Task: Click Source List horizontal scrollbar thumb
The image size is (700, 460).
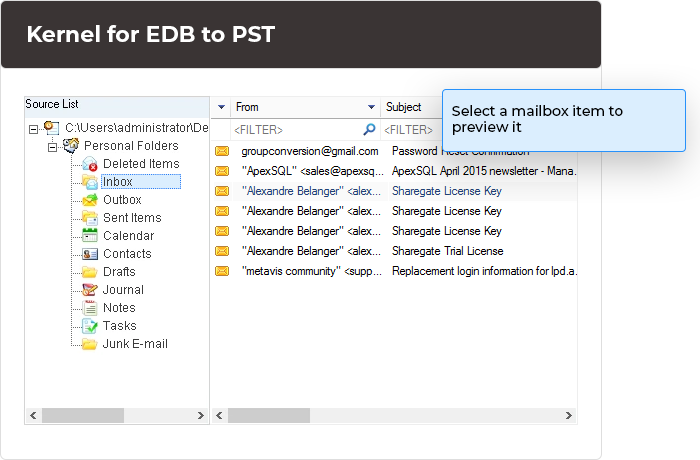Action: pos(83,415)
